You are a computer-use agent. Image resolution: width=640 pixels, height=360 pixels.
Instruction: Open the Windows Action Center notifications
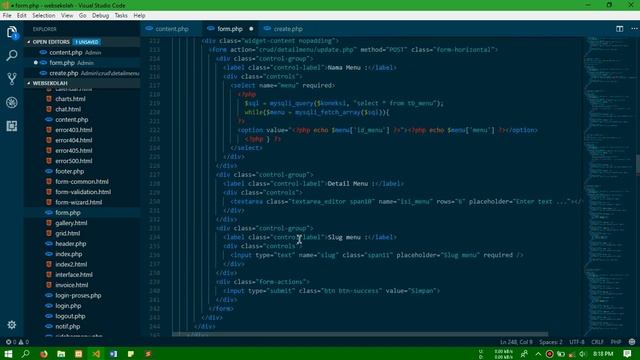pos(627,353)
